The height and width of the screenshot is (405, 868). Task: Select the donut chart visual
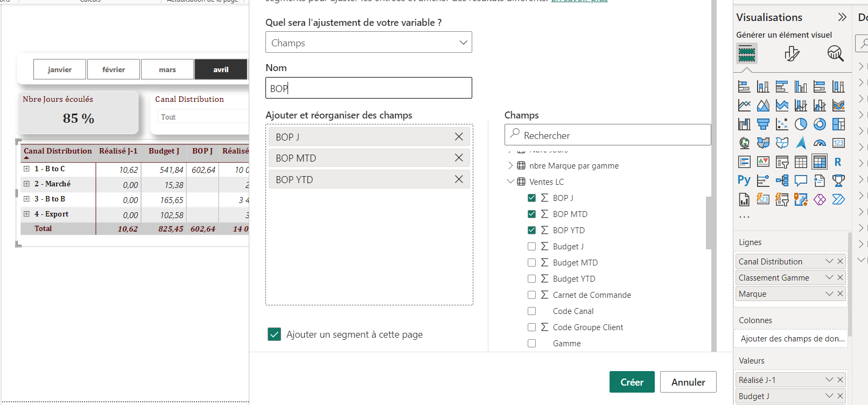point(820,124)
